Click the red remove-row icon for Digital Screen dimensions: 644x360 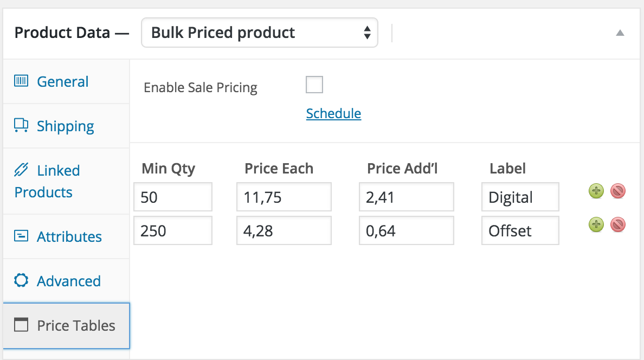618,191
